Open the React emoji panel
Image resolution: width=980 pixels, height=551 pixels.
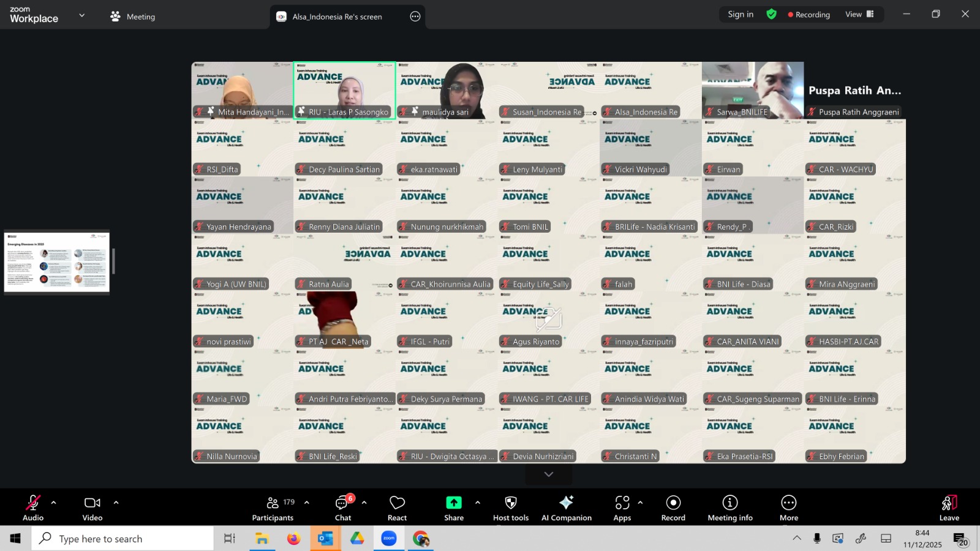click(397, 508)
